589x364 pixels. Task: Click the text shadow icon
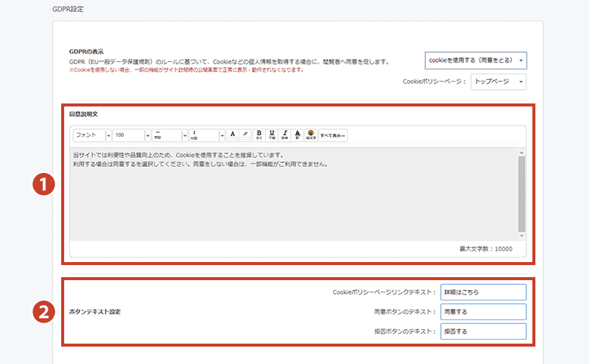[298, 134]
